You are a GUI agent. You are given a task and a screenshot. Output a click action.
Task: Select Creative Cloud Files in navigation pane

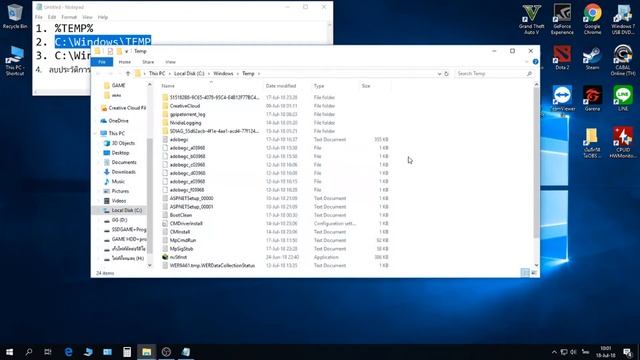point(122,108)
